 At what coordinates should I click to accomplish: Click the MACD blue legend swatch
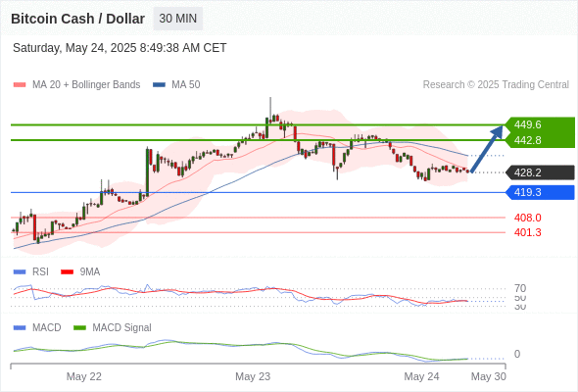20,328
